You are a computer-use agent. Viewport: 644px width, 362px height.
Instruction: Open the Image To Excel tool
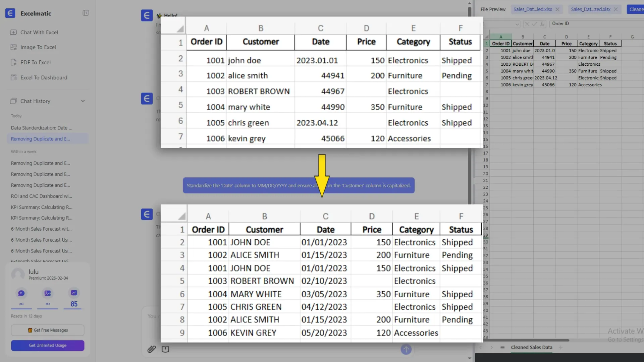pos(38,47)
